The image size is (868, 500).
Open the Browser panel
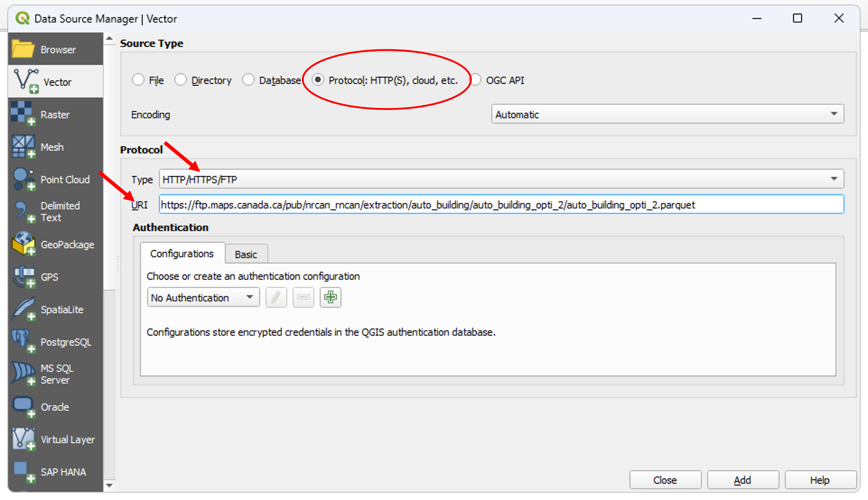point(58,49)
